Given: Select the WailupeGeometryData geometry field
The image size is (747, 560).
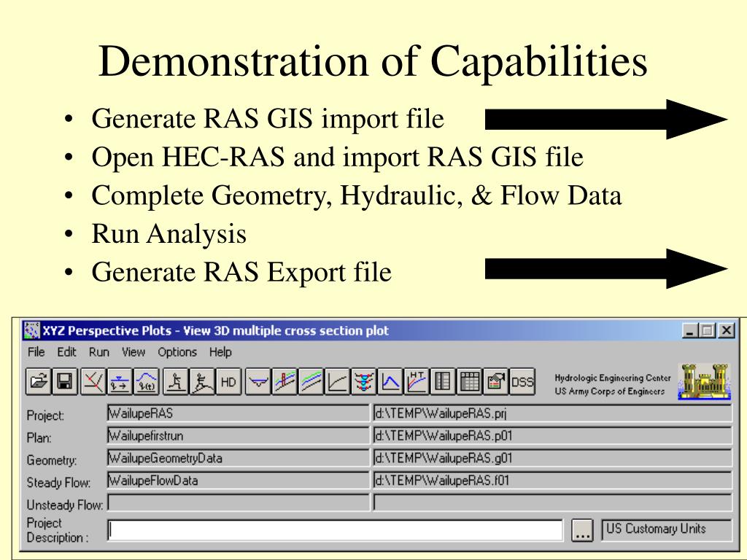Looking at the screenshot, I should [x=239, y=458].
